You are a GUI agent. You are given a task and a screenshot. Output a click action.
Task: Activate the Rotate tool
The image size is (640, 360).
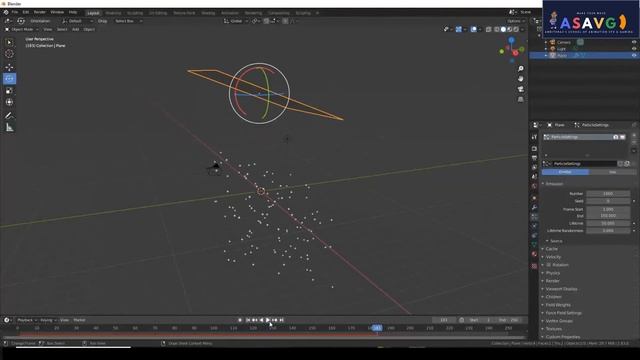[x=9, y=78]
